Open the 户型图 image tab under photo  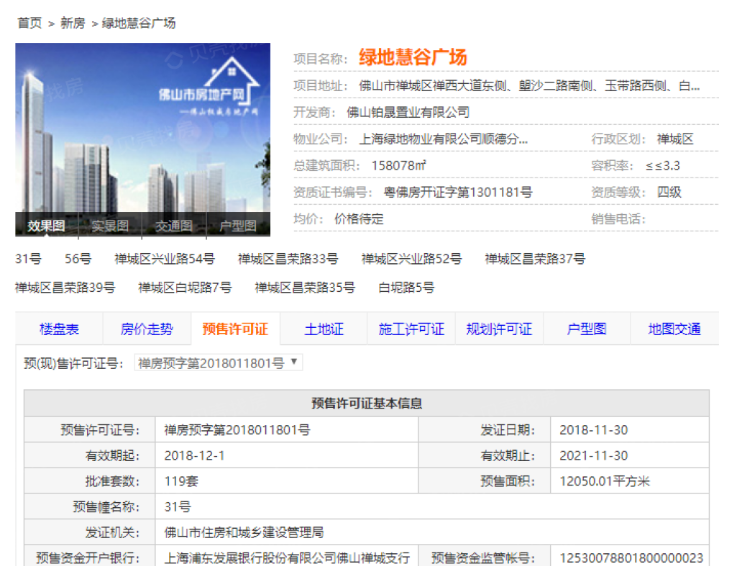[238, 226]
